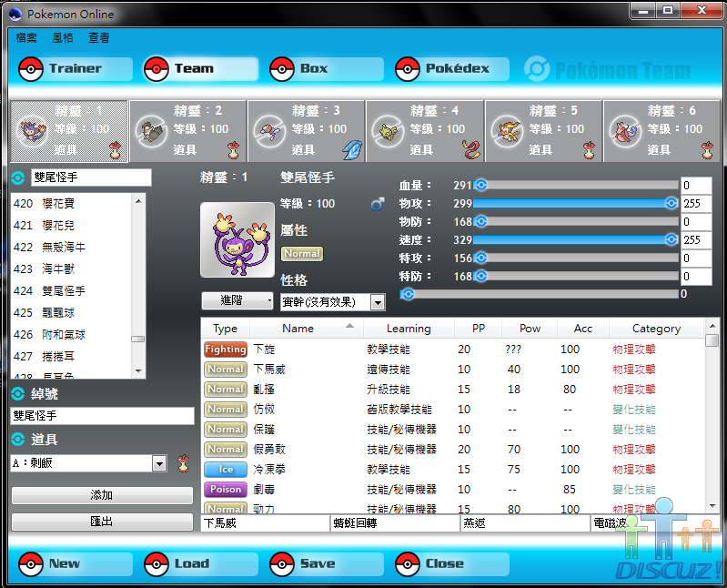Select team slot 精靈 4 icon

389,131
